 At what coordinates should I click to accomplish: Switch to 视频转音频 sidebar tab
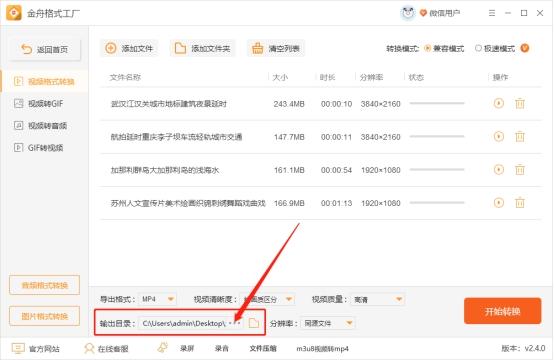pos(45,125)
